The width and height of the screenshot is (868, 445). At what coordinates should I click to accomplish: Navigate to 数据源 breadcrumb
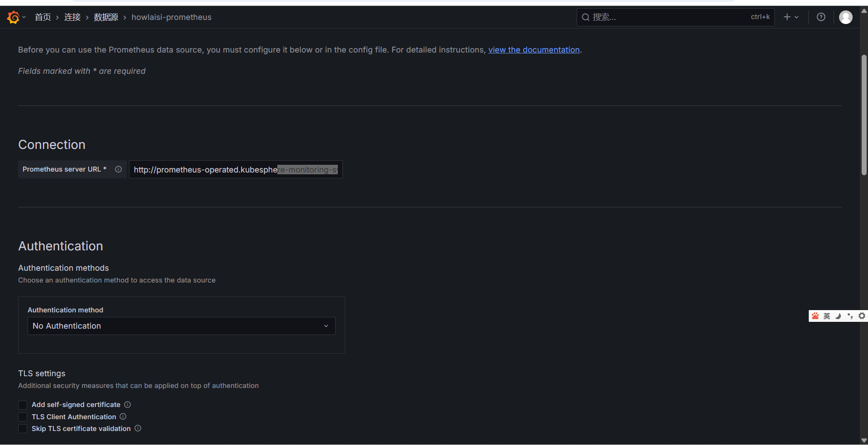point(106,17)
